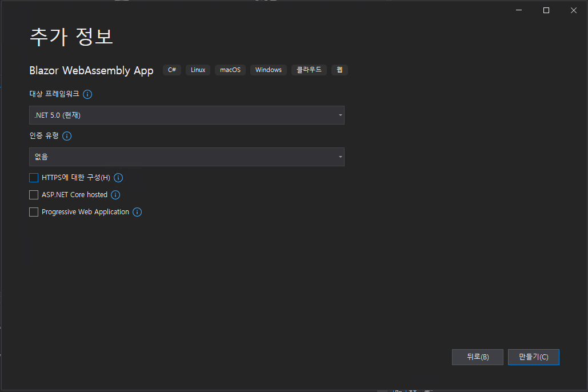Click the 만들기(C) create button
The height and width of the screenshot is (392, 588).
[533, 357]
